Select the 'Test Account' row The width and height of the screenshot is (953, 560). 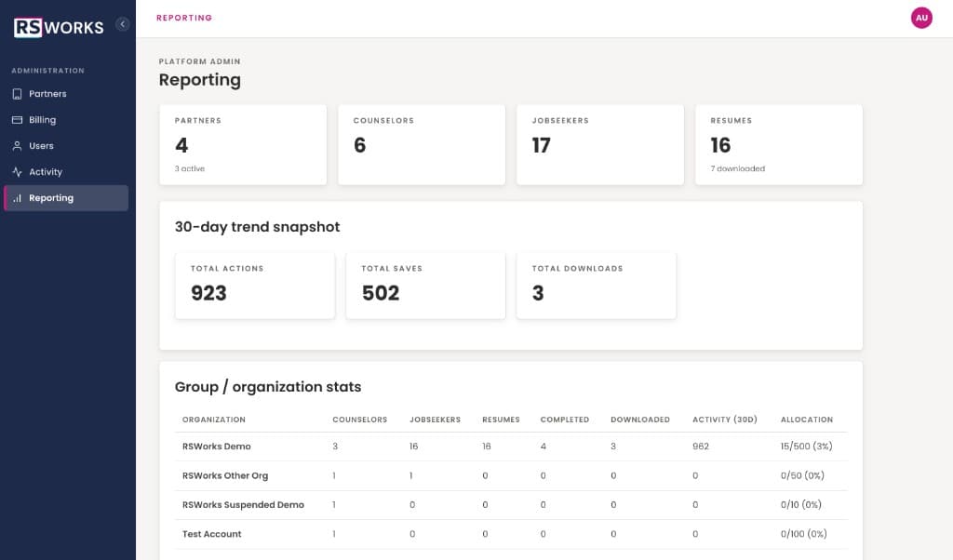click(x=511, y=534)
